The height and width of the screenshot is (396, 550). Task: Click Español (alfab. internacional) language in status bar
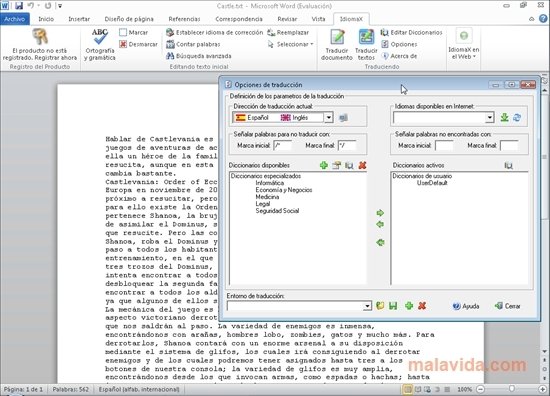[x=139, y=389]
